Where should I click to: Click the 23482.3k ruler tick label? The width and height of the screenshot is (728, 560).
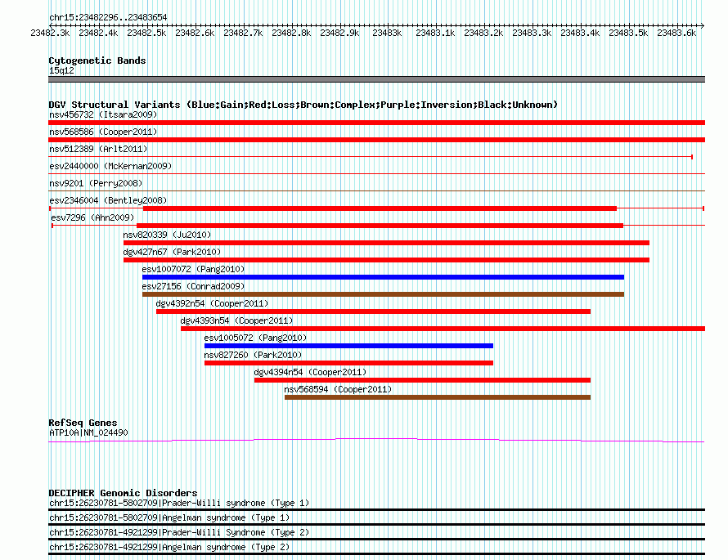(50, 33)
